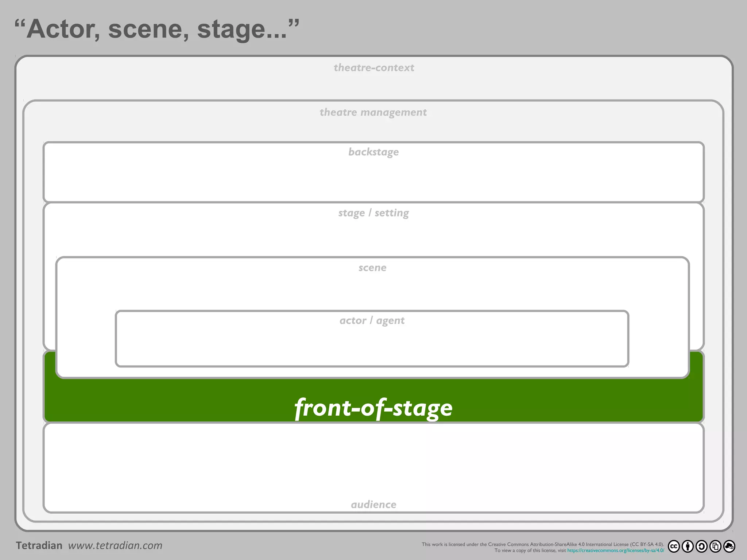
Task: Click the remix license icon at far right
Action: 729,546
